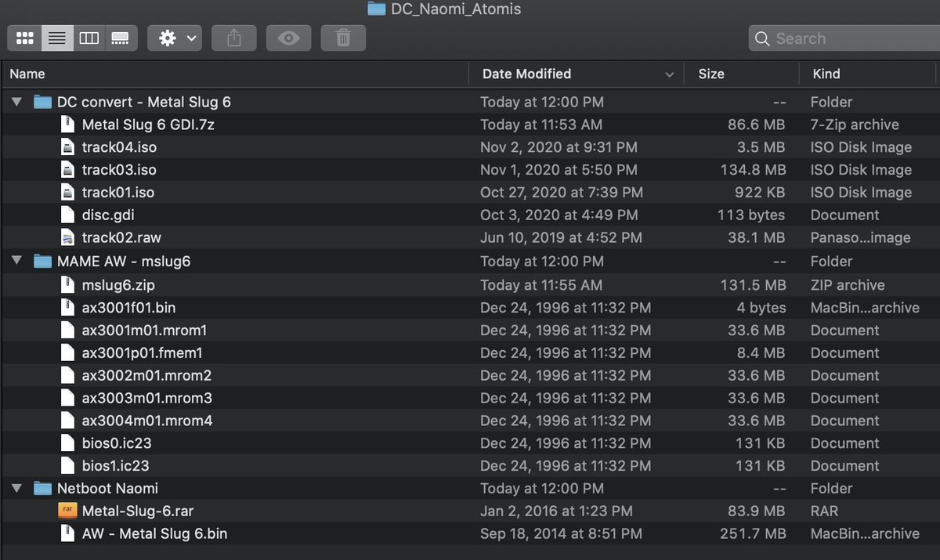Select MAME AW - mslug6 folder icon
Viewport: 940px width, 560px height.
click(42, 262)
